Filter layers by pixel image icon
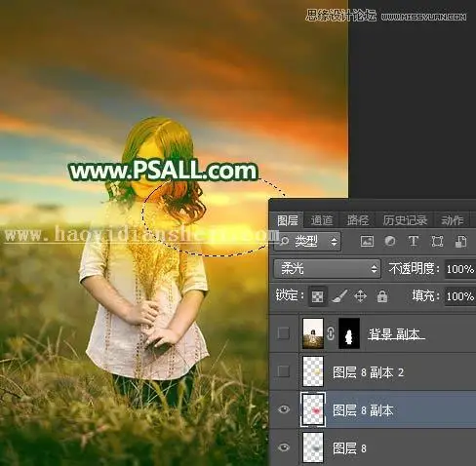This screenshot has height=466, width=476. click(367, 242)
